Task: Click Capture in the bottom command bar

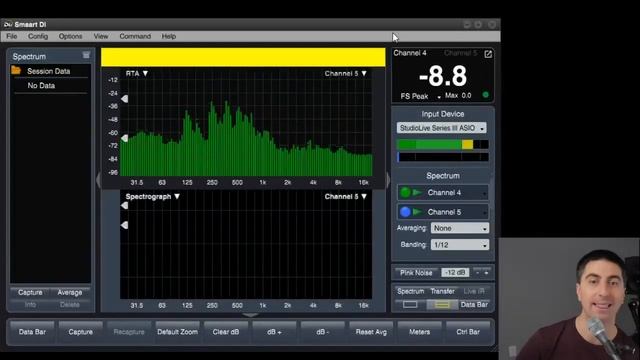Action: 80,332
